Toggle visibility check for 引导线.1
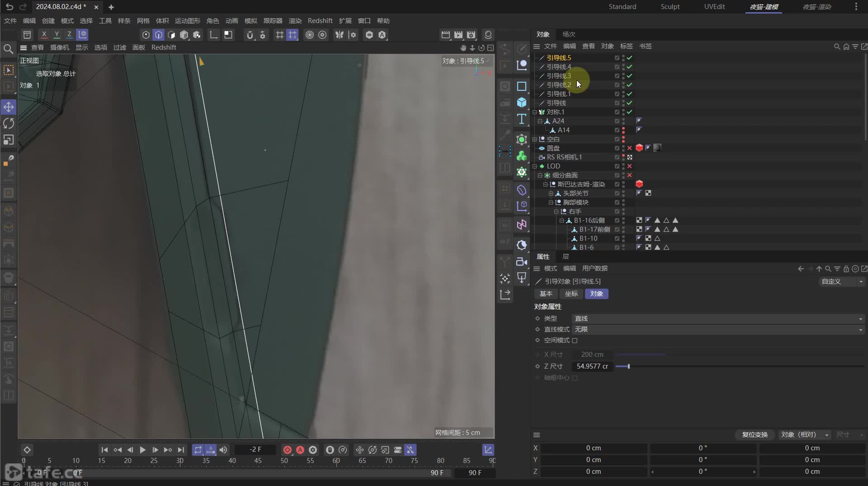 point(629,94)
